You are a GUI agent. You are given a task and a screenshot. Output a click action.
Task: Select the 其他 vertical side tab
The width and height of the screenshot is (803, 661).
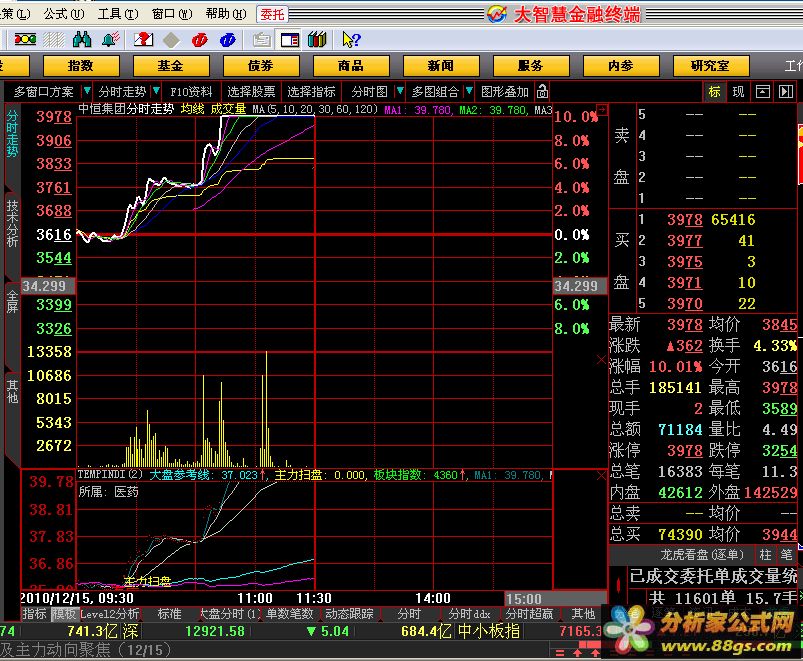[x=12, y=391]
